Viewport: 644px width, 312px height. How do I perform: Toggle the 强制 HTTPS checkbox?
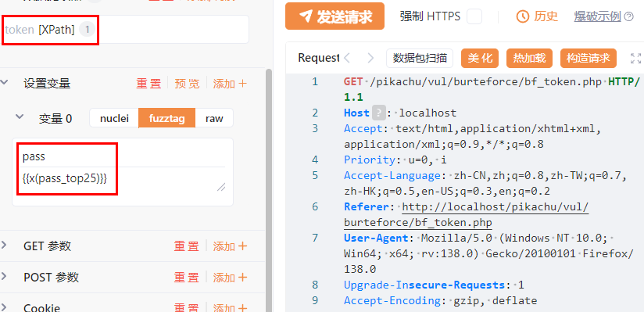coord(474,16)
